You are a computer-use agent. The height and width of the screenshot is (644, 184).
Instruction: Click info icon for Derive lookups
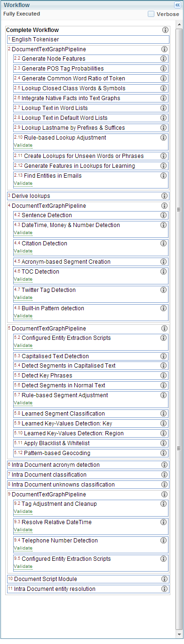pyautogui.click(x=165, y=196)
